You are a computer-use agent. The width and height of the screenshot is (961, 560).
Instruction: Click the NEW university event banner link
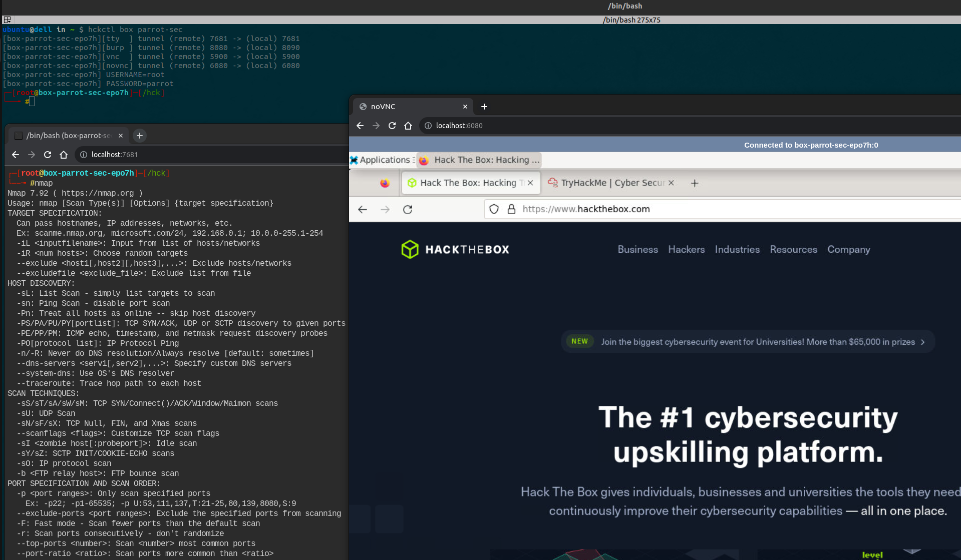748,342
